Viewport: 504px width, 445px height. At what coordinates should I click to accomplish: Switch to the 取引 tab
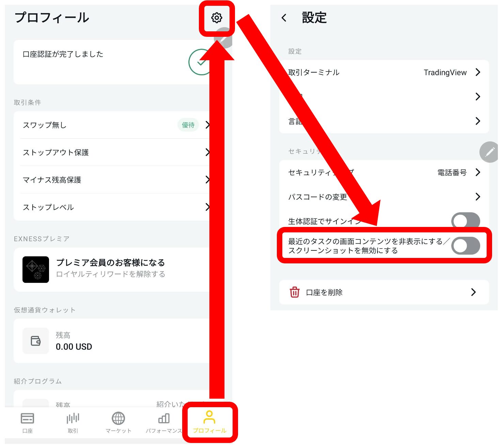click(x=73, y=423)
